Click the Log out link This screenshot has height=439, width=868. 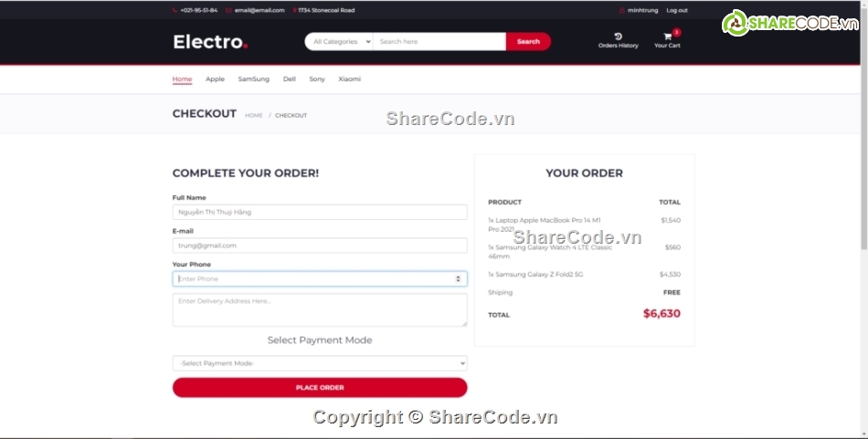pyautogui.click(x=677, y=11)
